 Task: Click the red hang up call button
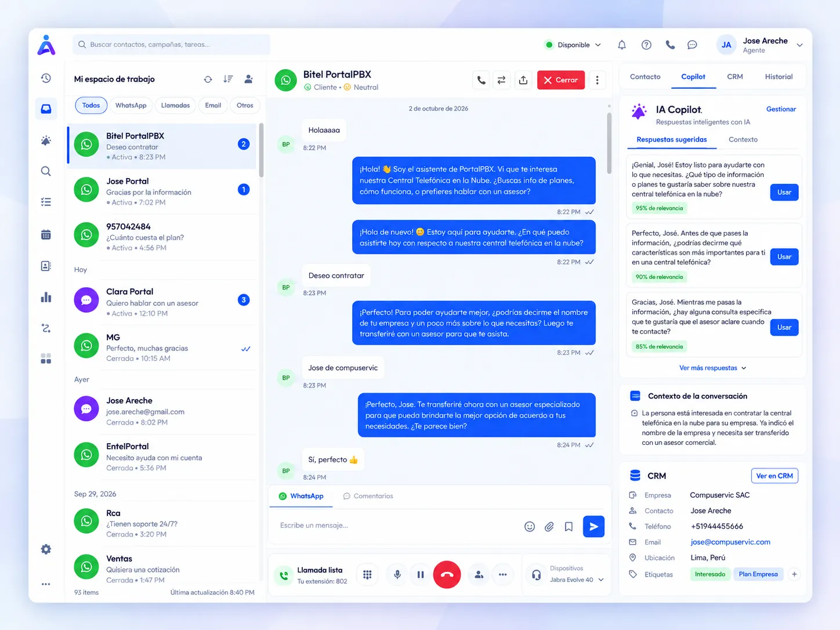coord(447,574)
